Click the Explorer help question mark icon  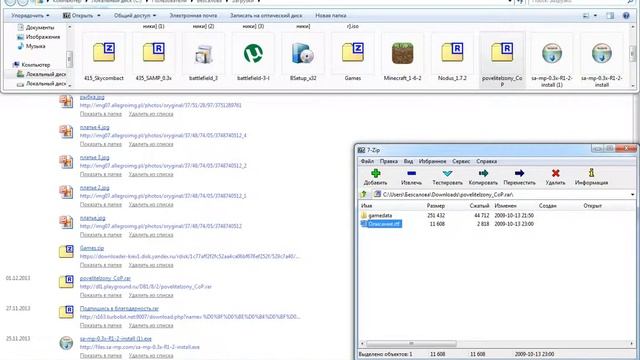(x=626, y=16)
